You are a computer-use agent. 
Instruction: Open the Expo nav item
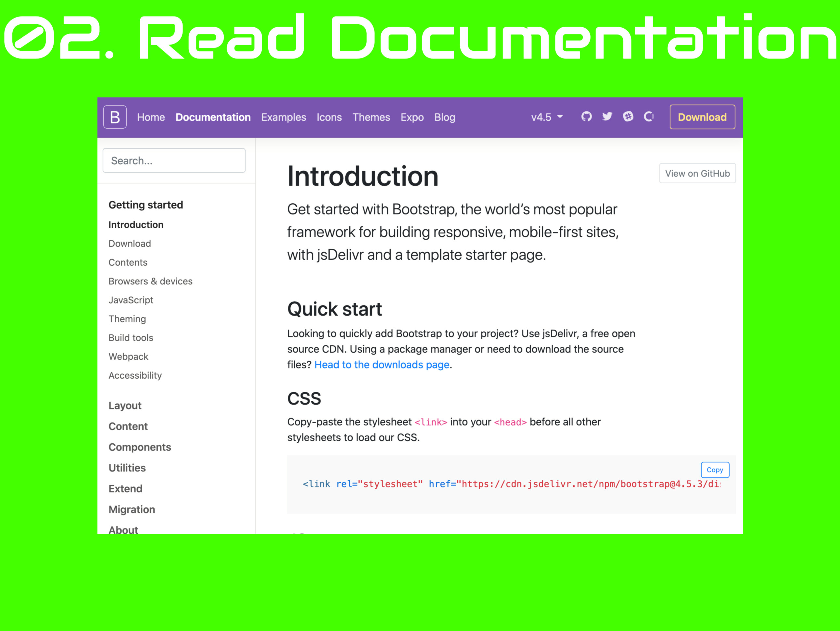coord(412,117)
